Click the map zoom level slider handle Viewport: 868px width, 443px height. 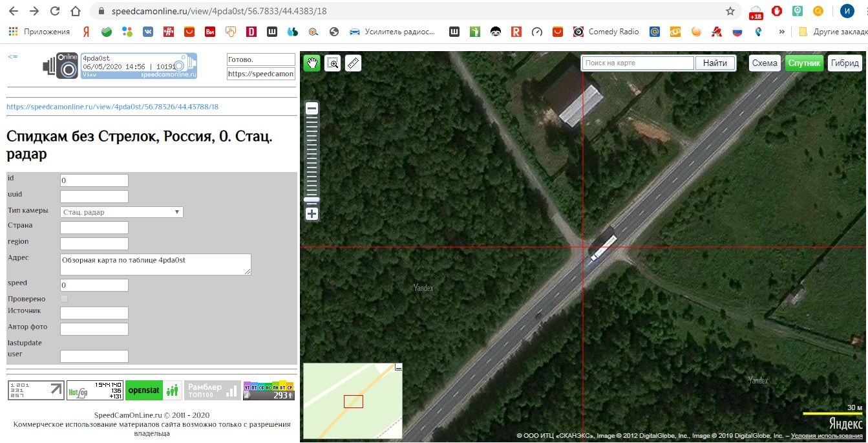click(312, 200)
